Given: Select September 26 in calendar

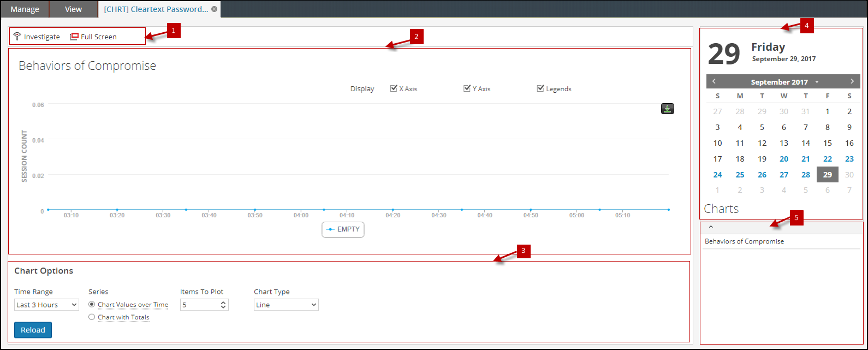Looking at the screenshot, I should [x=762, y=175].
